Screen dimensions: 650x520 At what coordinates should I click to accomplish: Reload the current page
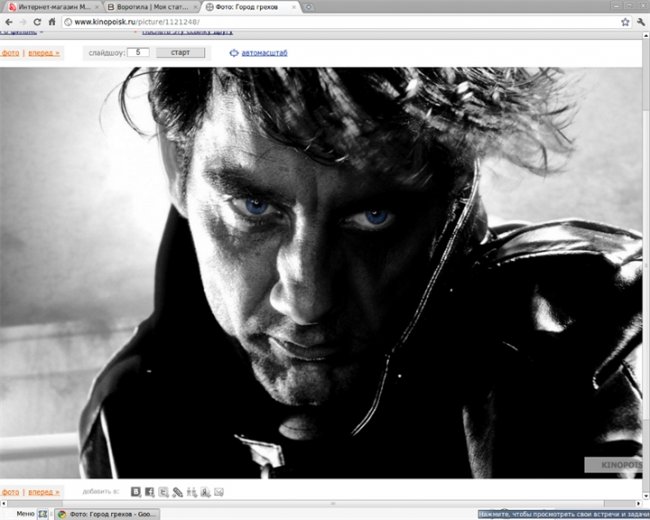click(x=37, y=21)
